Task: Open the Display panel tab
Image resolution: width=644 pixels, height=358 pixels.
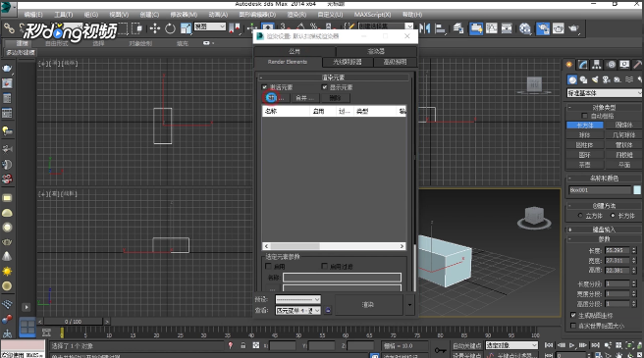Action: click(x=624, y=65)
